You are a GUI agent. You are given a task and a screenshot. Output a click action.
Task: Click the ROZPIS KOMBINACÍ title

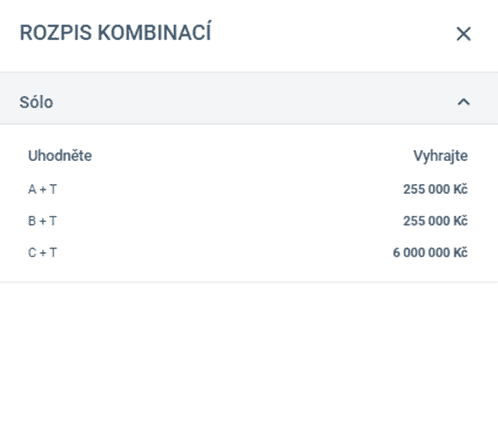tap(116, 32)
